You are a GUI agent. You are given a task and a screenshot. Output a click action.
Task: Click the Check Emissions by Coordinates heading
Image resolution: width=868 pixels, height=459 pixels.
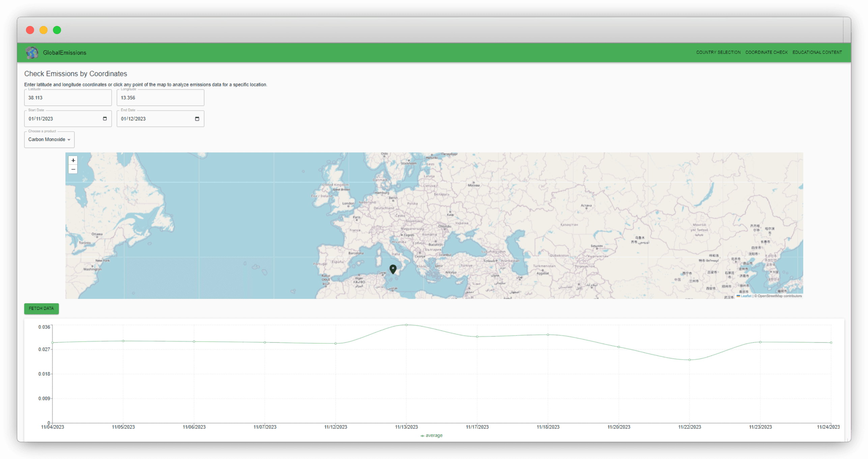76,74
